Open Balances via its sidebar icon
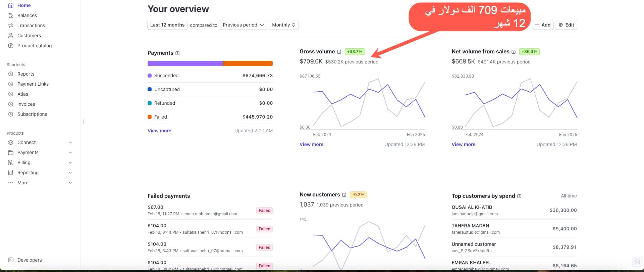 coord(11,15)
